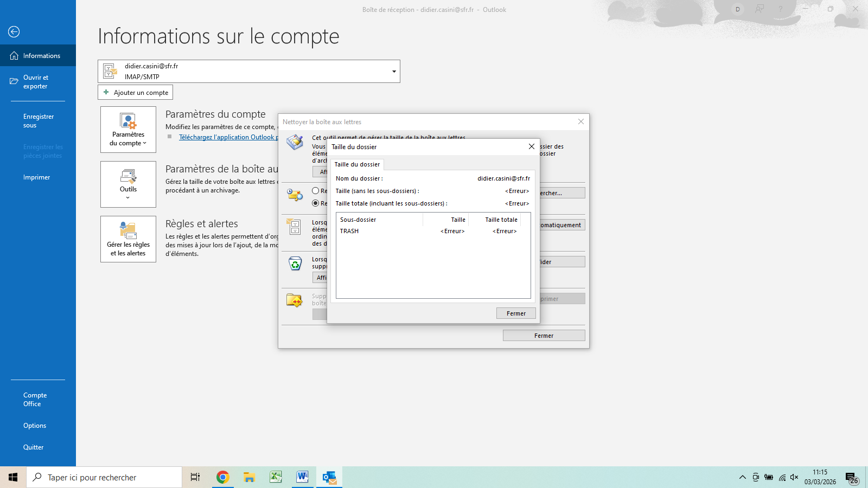Close the Taille du dossier dialog with X
868x488 pixels.
(x=532, y=146)
